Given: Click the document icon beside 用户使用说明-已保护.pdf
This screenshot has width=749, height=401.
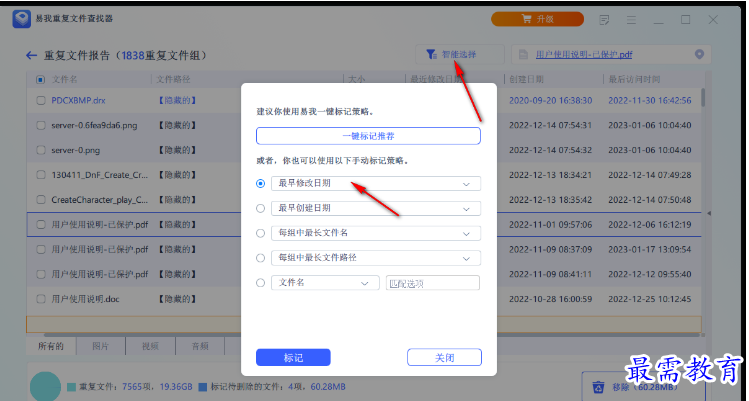Looking at the screenshot, I should pyautogui.click(x=524, y=54).
